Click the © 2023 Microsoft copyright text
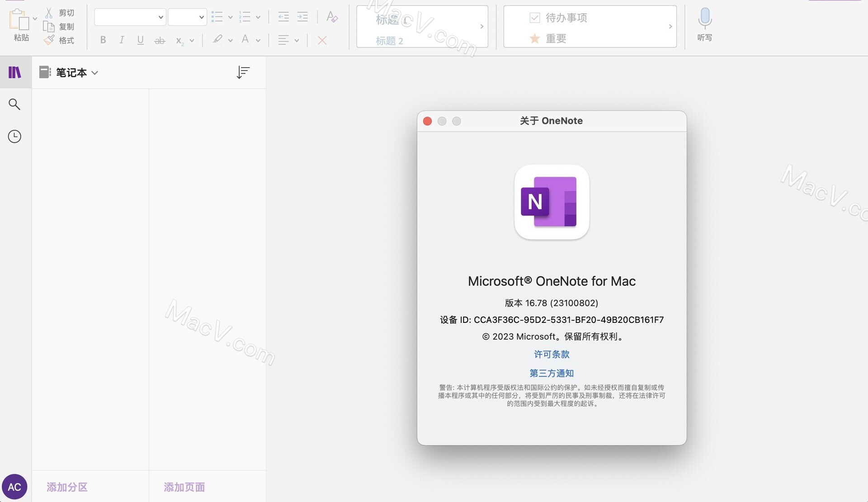Viewport: 868px width, 502px height. pyautogui.click(x=552, y=336)
